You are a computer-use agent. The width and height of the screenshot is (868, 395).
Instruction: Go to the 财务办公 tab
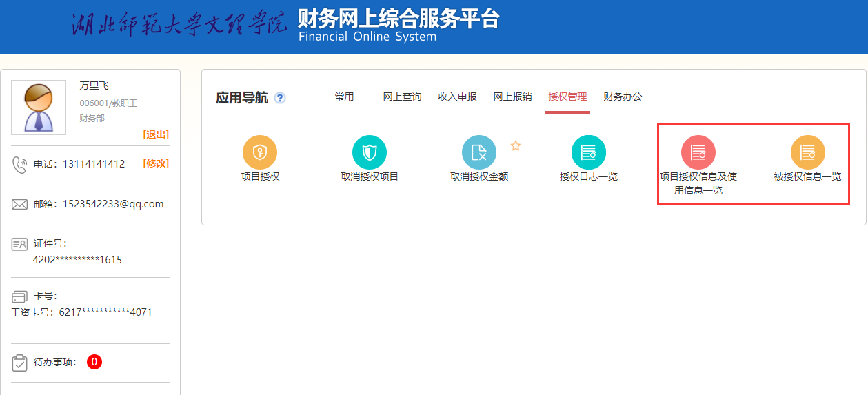[x=623, y=97]
